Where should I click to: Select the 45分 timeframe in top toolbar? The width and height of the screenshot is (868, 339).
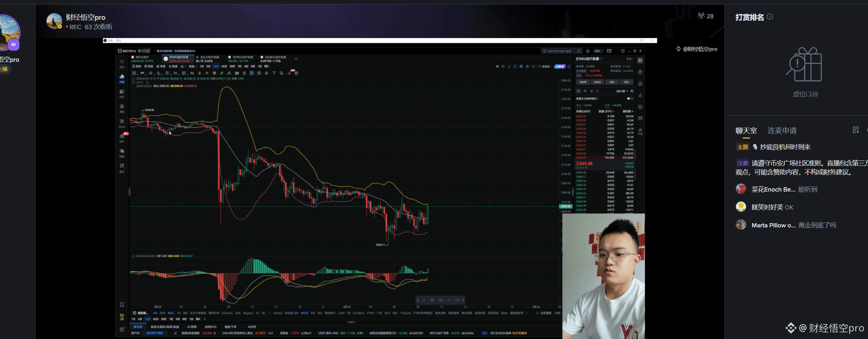[224, 66]
